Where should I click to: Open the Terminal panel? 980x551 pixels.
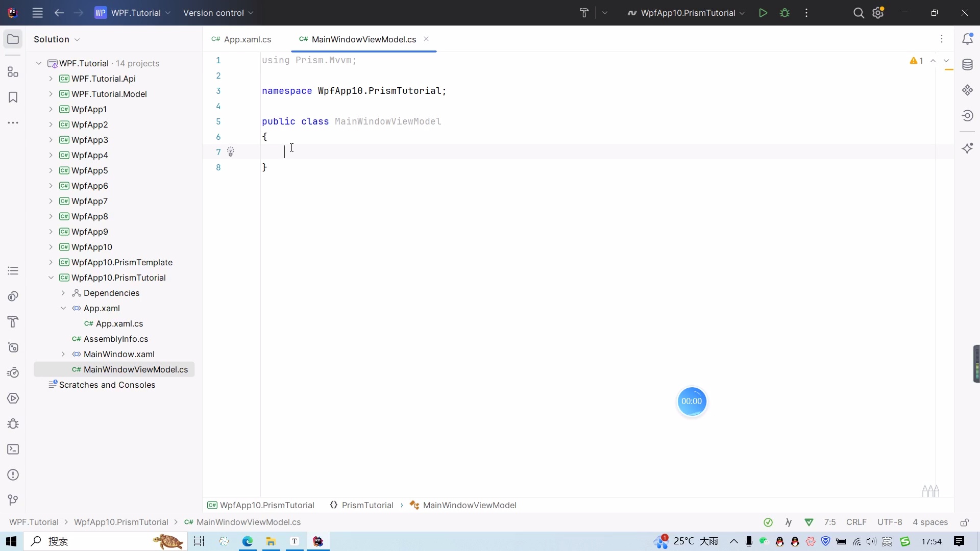pyautogui.click(x=12, y=449)
